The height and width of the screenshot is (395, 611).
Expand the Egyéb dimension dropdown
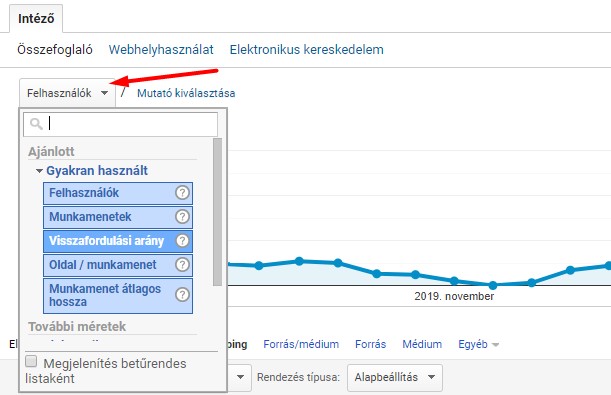coord(479,344)
